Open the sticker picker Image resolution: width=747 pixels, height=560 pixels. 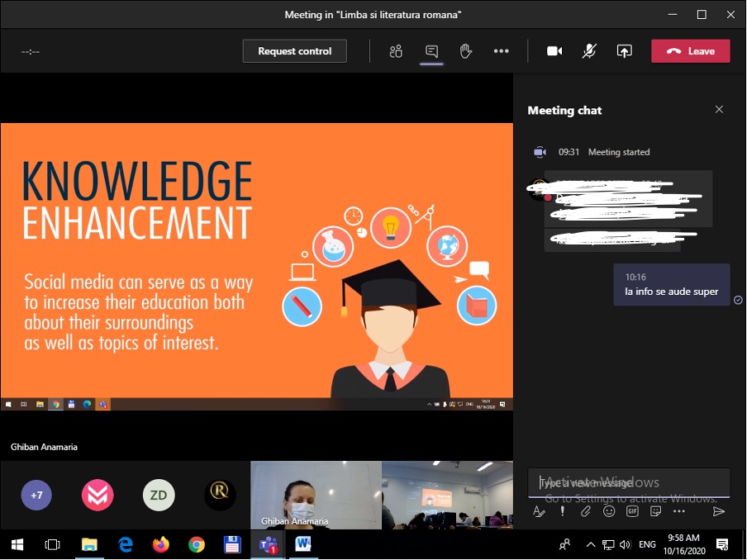point(656,511)
